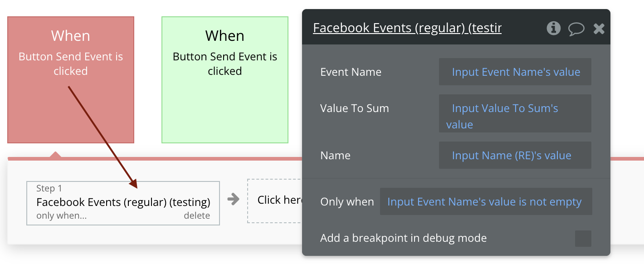Open the info icon in panel header

coord(553,29)
